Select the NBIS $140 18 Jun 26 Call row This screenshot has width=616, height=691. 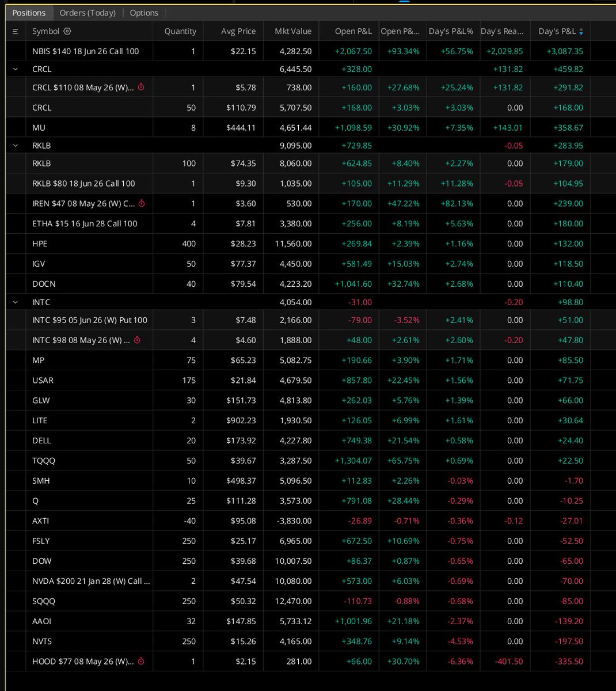(x=311, y=51)
